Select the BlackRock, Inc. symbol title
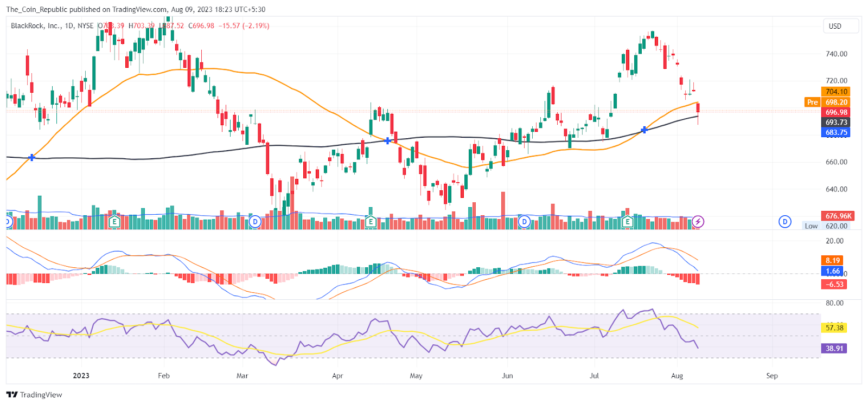868x405 pixels. (36, 25)
